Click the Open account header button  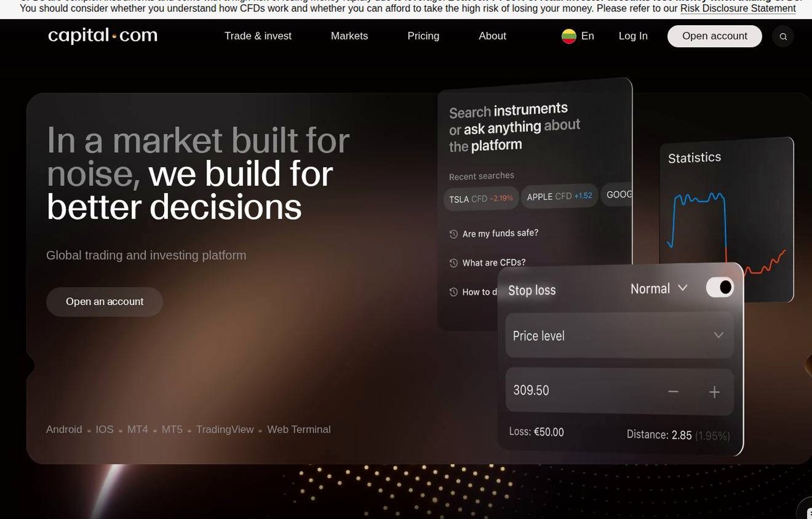714,36
